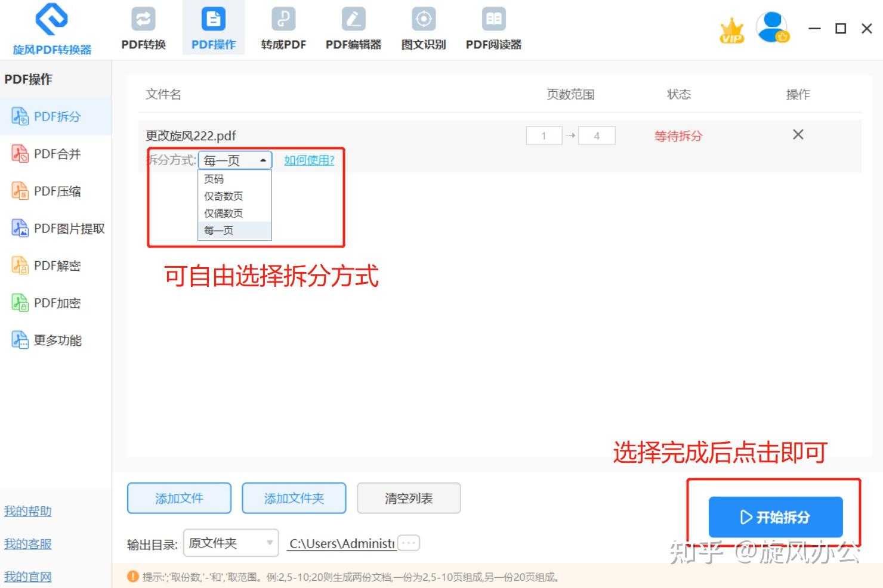
Task: Open PDF解密 label in the sidebar
Action: coord(57,265)
